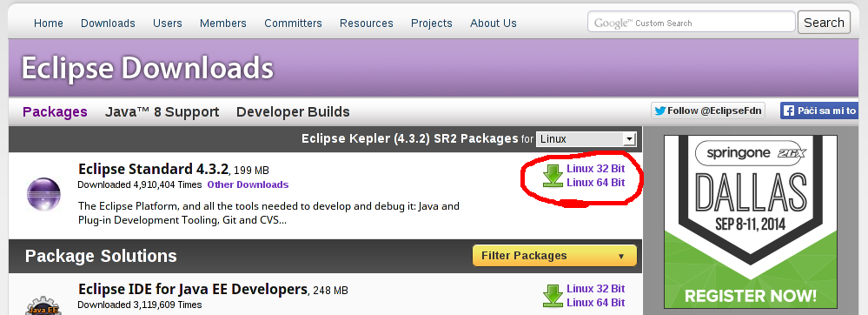Download Java EE Developers Linux 32 Bit
This screenshot has height=315, width=868.
pos(596,289)
